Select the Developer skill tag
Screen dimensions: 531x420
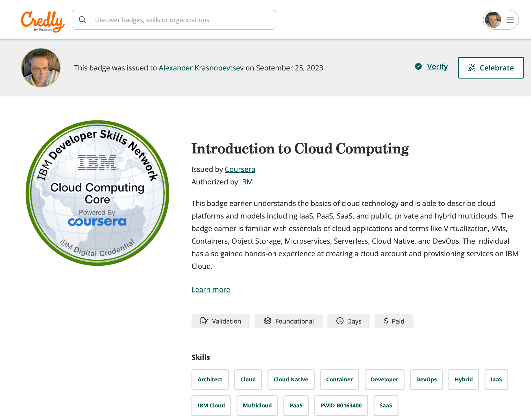point(385,380)
